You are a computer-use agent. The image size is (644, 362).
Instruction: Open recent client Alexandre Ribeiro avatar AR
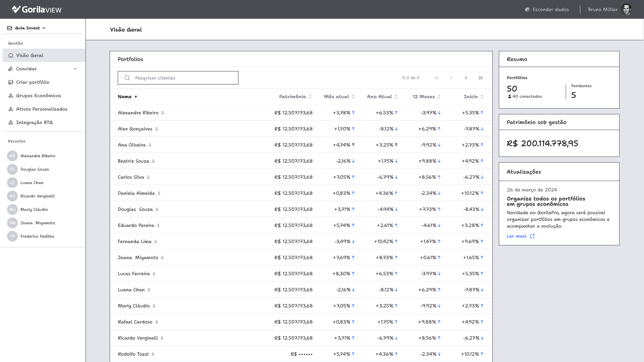click(12, 156)
